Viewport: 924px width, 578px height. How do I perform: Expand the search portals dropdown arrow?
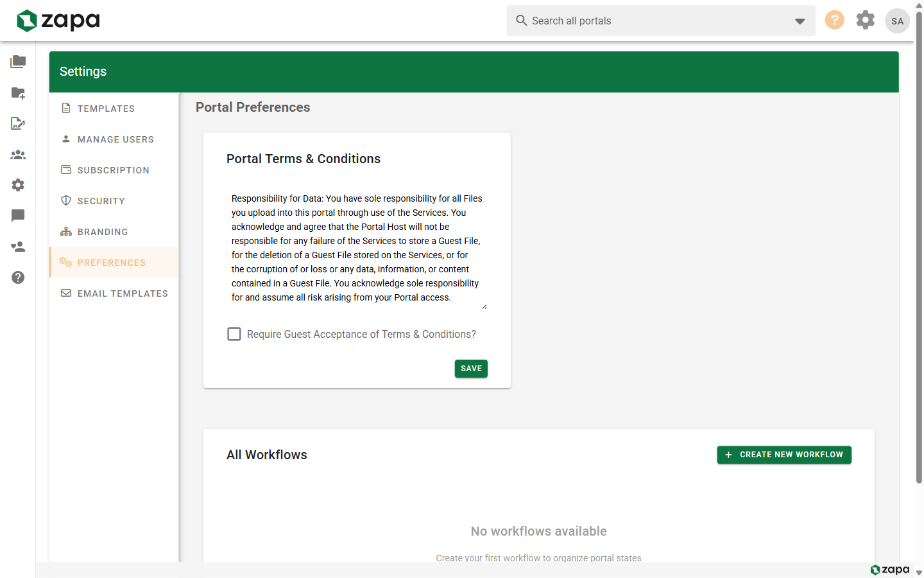pyautogui.click(x=800, y=21)
